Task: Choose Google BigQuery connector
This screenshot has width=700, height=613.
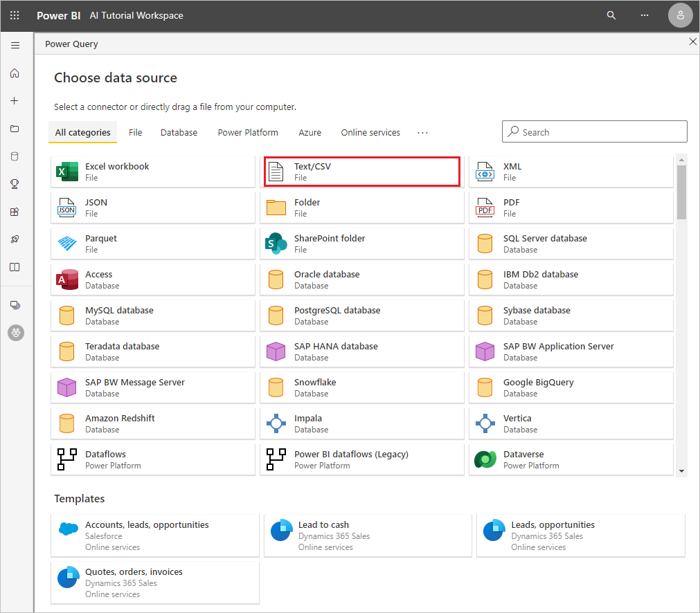Action: (571, 387)
